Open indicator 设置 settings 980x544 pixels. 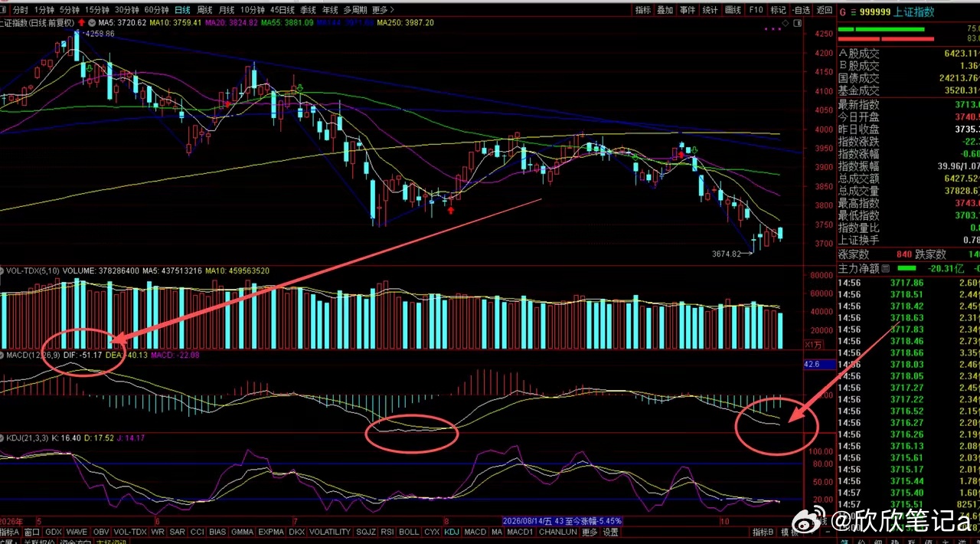tap(610, 532)
